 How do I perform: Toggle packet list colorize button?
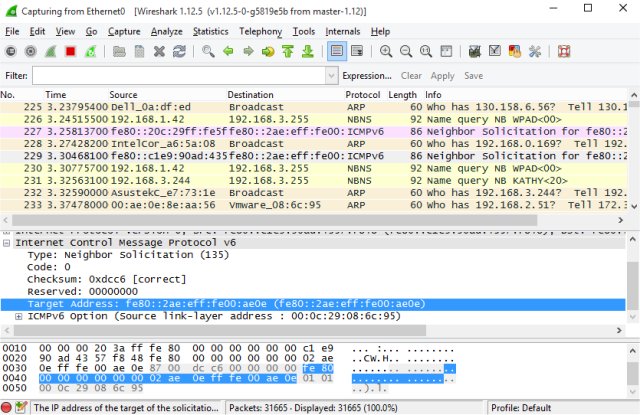(x=336, y=50)
